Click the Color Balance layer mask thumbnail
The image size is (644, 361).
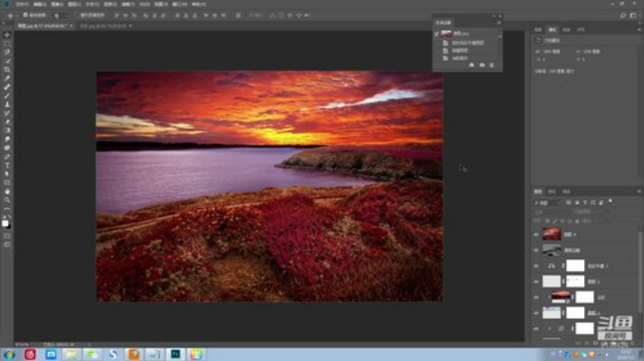click(x=575, y=265)
